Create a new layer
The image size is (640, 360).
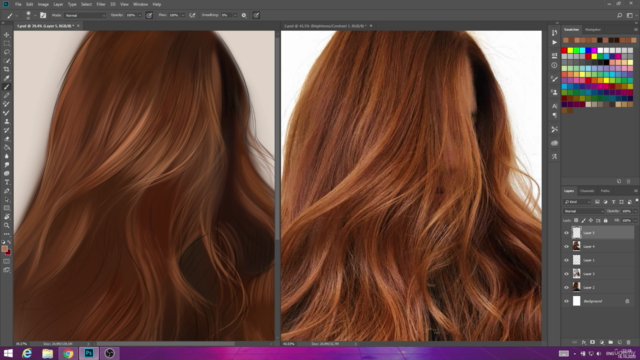tap(620, 342)
